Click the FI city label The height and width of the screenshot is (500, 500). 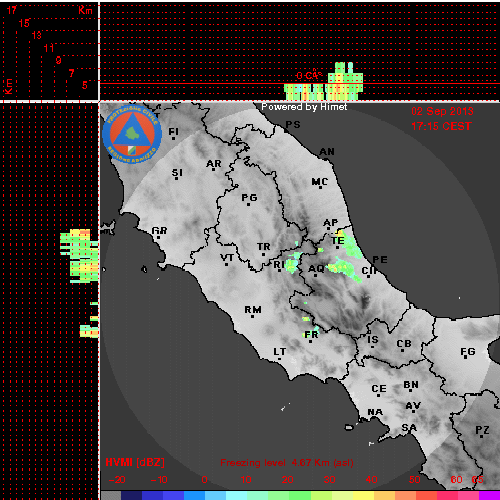point(173,132)
